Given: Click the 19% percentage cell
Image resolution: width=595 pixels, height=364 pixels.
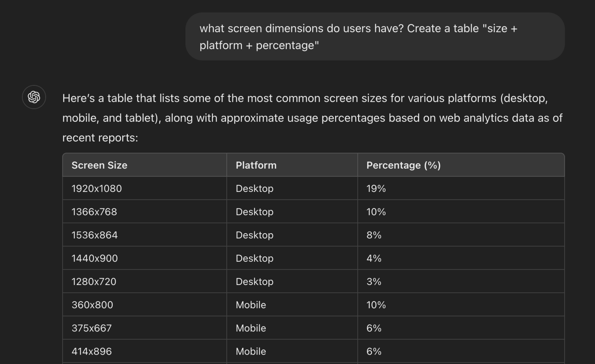Looking at the screenshot, I should 376,188.
